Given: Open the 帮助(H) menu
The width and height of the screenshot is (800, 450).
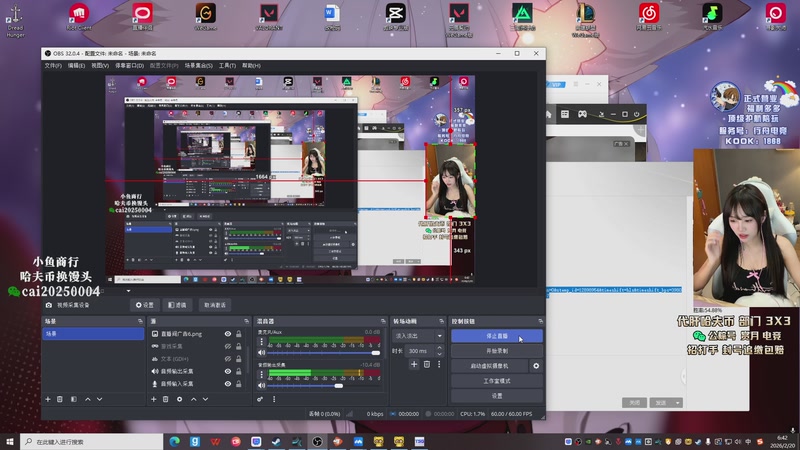Looking at the screenshot, I should click(x=252, y=66).
